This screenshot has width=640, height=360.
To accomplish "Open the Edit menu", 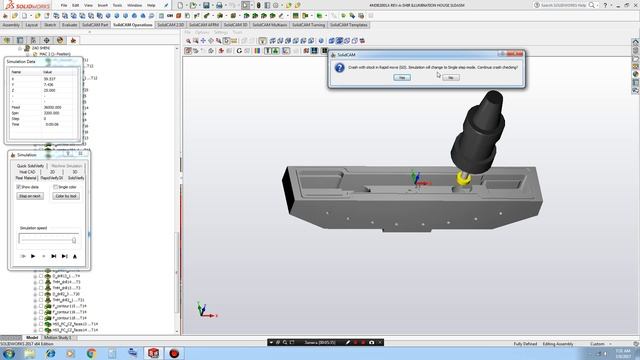I will tap(76, 5).
